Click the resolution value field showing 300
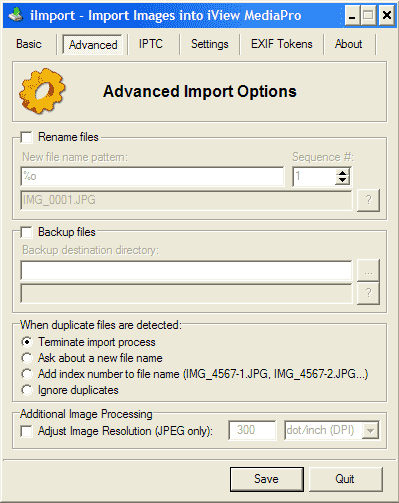 click(252, 430)
